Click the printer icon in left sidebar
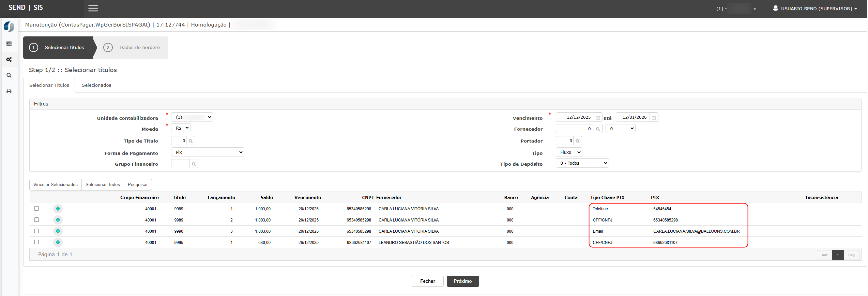This screenshot has height=296, width=868. [x=9, y=91]
